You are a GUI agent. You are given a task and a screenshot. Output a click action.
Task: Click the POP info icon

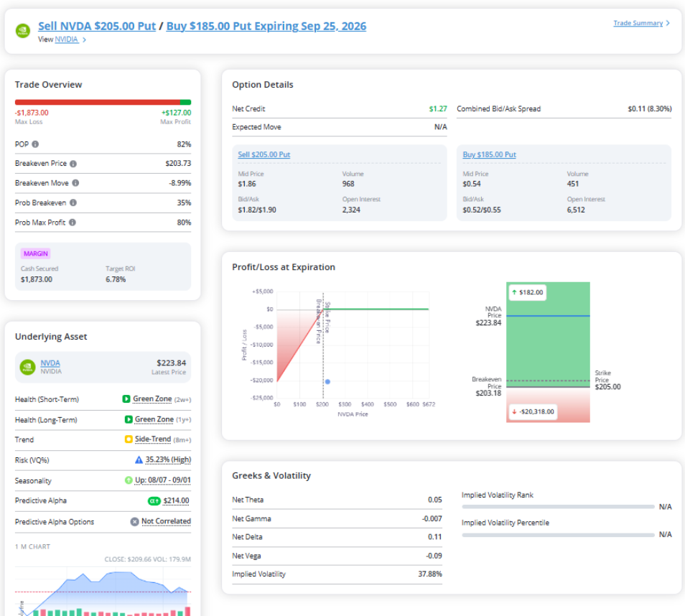pyautogui.click(x=35, y=144)
